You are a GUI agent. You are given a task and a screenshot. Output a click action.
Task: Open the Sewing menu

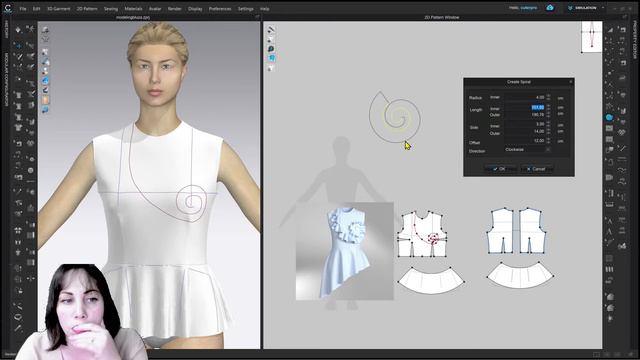click(x=111, y=9)
